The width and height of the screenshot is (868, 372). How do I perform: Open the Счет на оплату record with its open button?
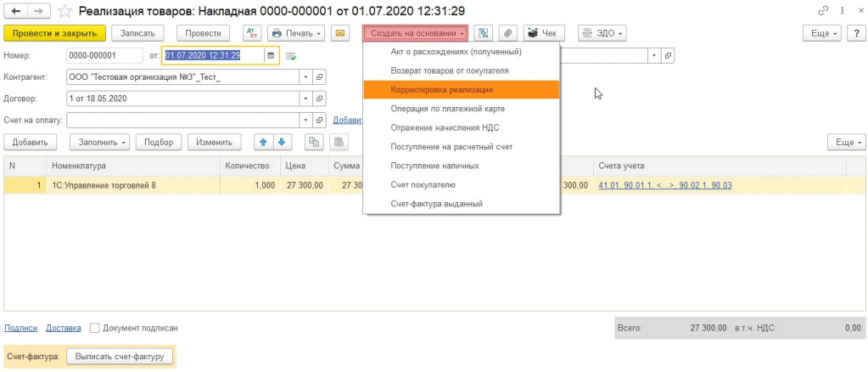click(x=319, y=121)
